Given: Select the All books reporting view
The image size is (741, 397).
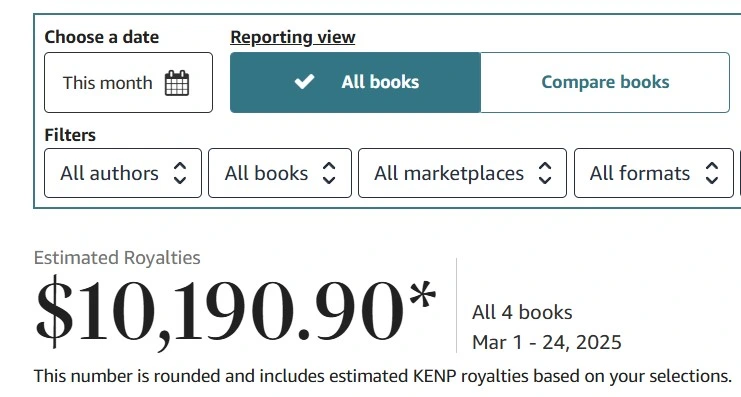Looking at the screenshot, I should tap(355, 82).
